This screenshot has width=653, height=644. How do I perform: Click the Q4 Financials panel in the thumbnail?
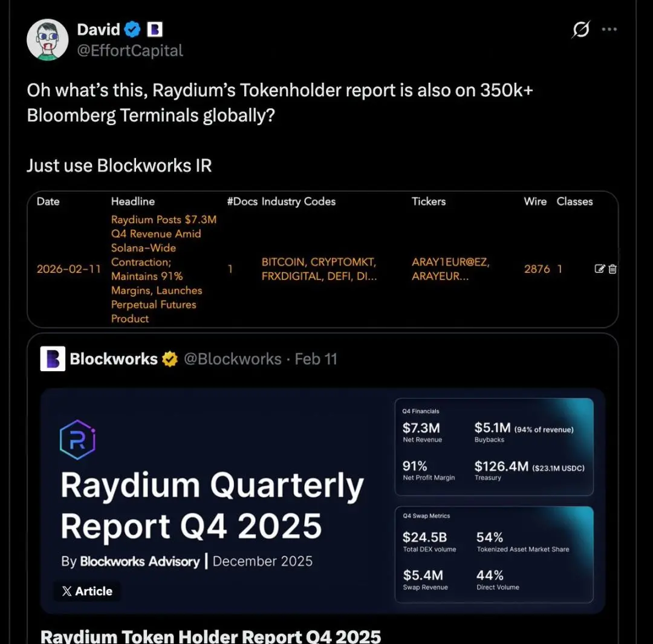click(494, 446)
